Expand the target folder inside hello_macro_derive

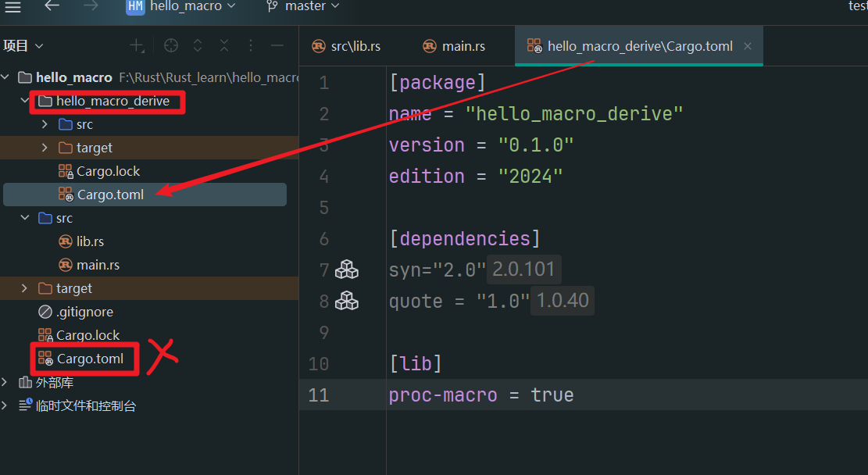(45, 148)
